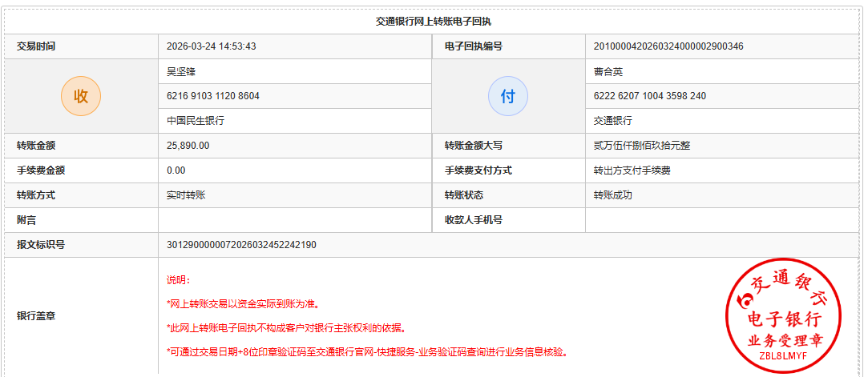Click the electronic receipt number value
Image resolution: width=868 pixels, height=377 pixels.
[668, 46]
